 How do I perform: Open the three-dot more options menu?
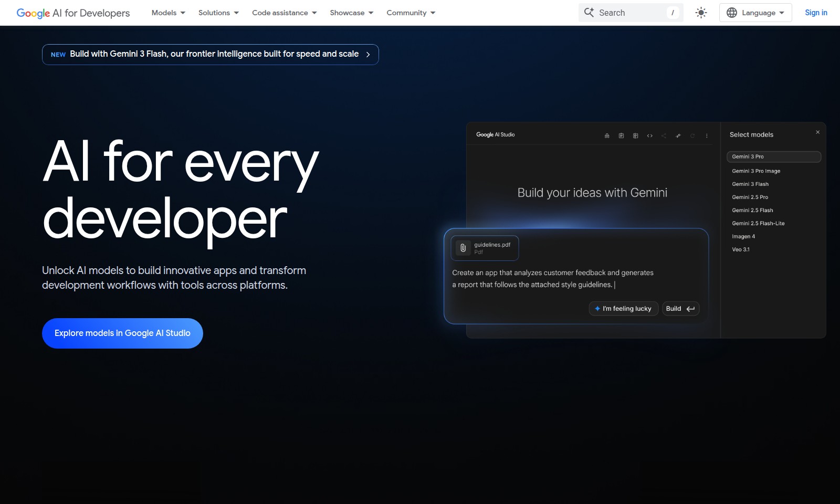tap(707, 136)
